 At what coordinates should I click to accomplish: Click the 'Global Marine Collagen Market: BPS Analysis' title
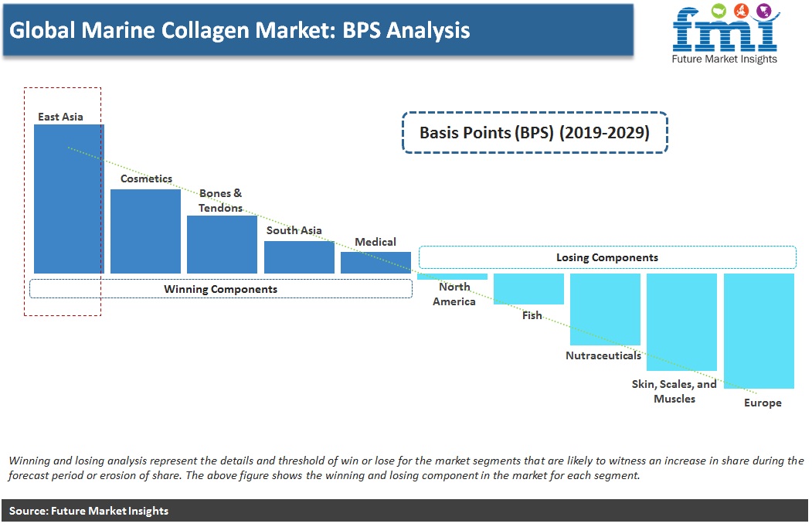pos(240,30)
